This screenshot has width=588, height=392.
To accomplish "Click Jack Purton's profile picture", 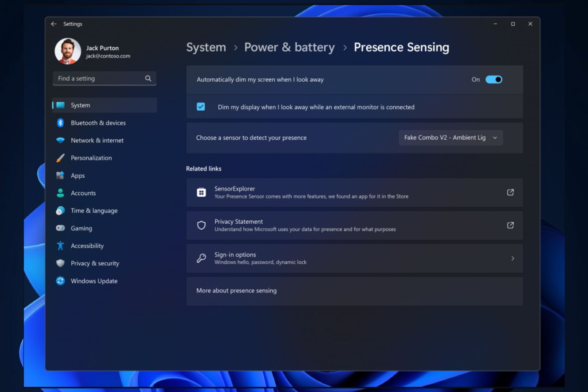I will coord(68,51).
